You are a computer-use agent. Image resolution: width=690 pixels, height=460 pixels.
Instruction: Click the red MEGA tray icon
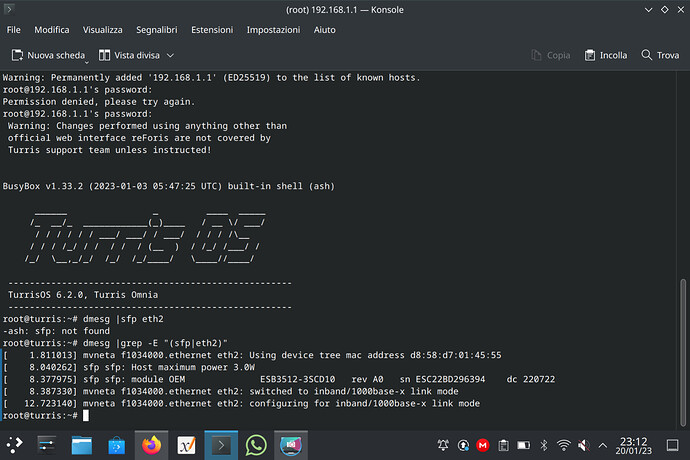click(x=483, y=445)
